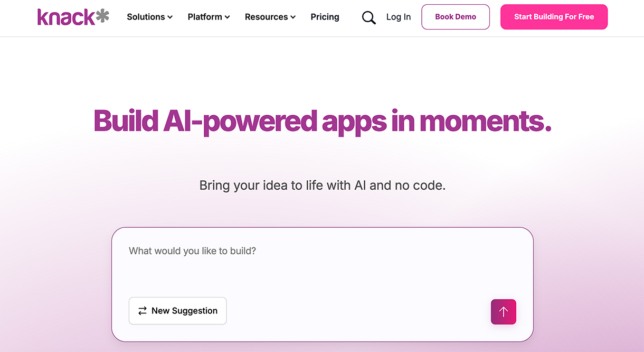This screenshot has width=644, height=352.
Task: Click the gray asterisk in the Knack logo
Action: (102, 16)
